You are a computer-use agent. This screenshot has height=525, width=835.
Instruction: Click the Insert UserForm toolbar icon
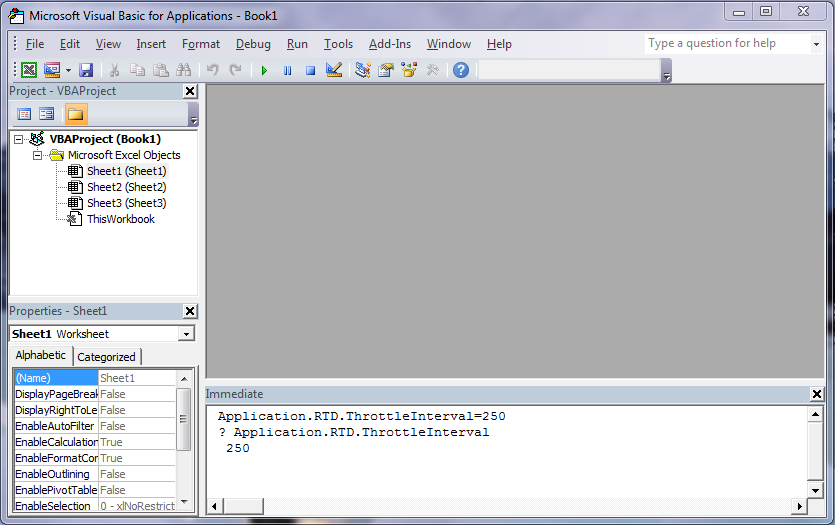(x=52, y=70)
